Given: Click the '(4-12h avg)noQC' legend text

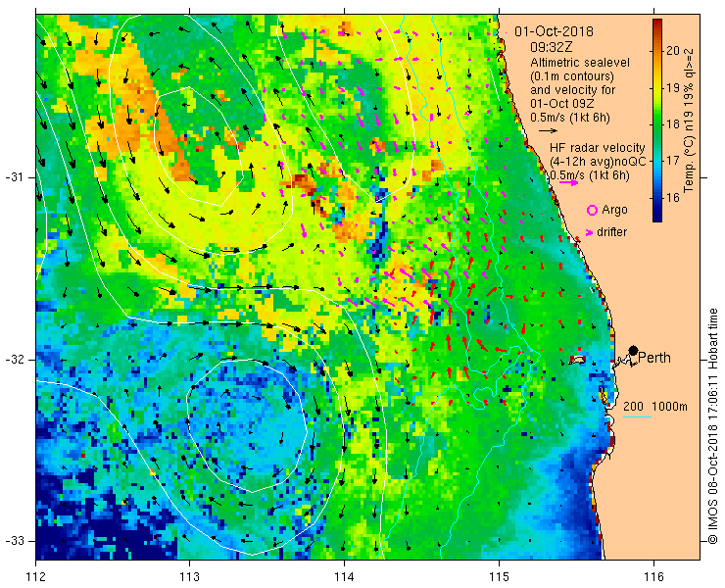Looking at the screenshot, I should coord(598,162).
